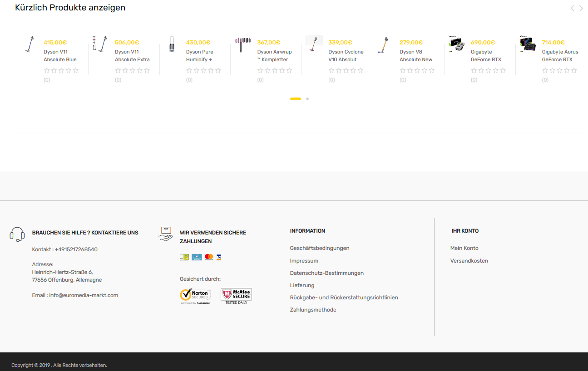Click the blue payment logo beside Mastercard

[197, 257]
